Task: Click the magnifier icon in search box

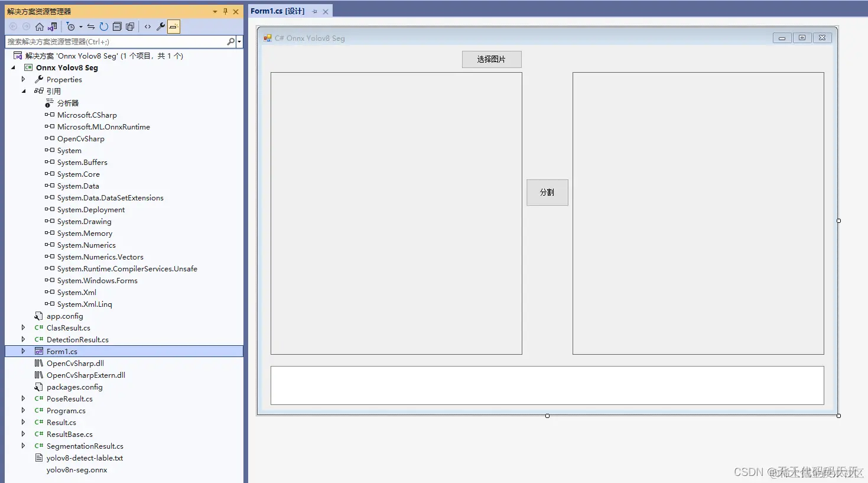Action: tap(230, 41)
